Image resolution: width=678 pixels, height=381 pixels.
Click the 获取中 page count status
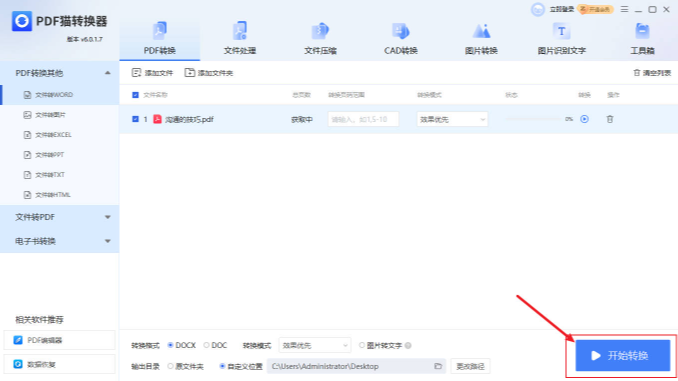[x=302, y=119]
